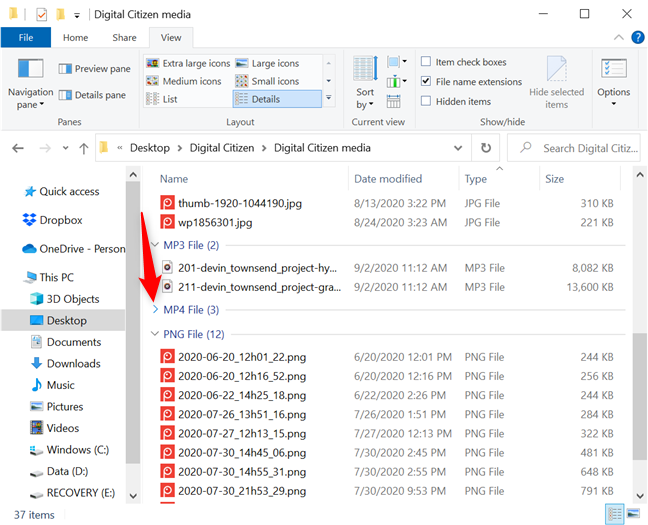Open Customize Quick Access Toolbar dropdown

pyautogui.click(x=77, y=16)
